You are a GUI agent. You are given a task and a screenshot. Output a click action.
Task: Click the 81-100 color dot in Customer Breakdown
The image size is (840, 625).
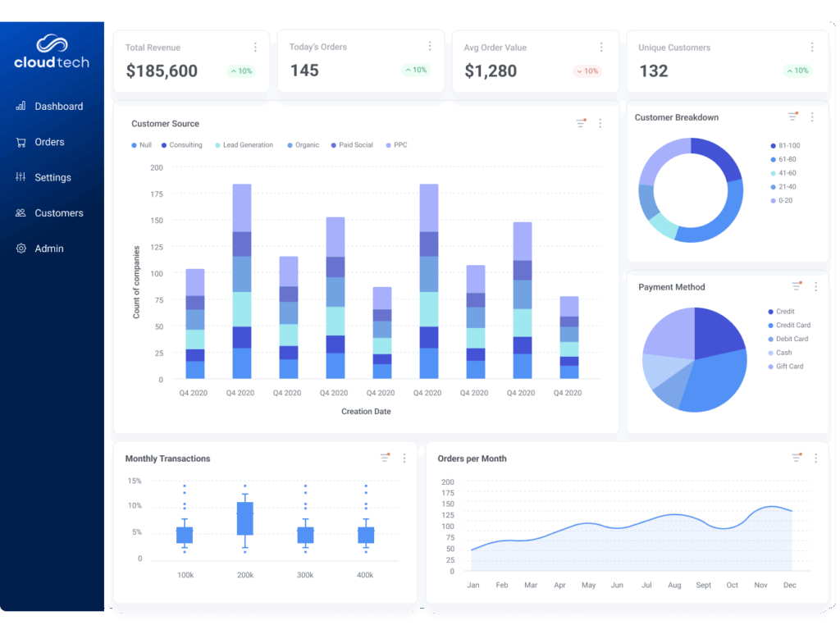point(772,146)
